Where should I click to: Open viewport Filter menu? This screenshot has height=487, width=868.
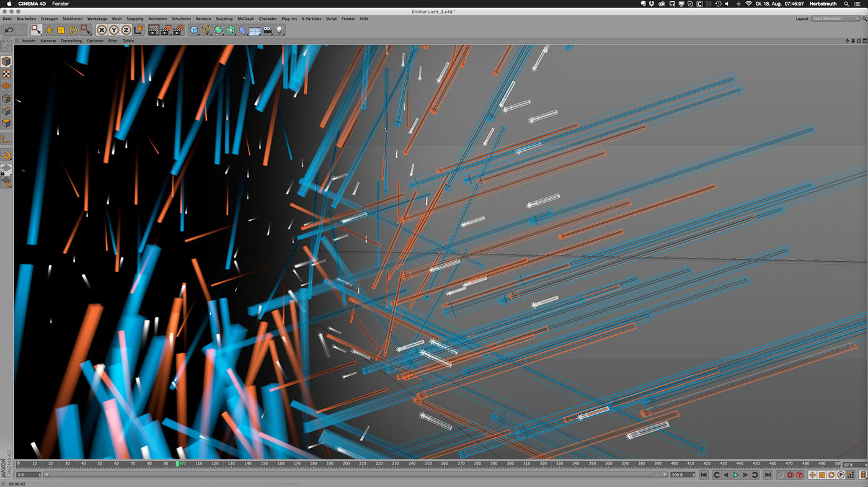click(x=113, y=41)
